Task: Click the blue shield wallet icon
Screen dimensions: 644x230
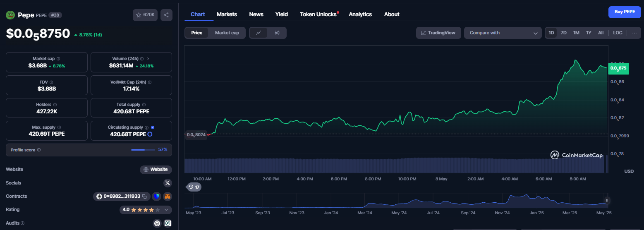Action: click(x=156, y=196)
